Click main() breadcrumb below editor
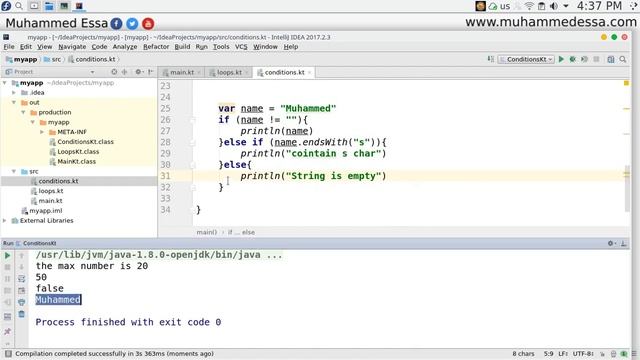Viewport: 640px width, 360px height. 207,232
